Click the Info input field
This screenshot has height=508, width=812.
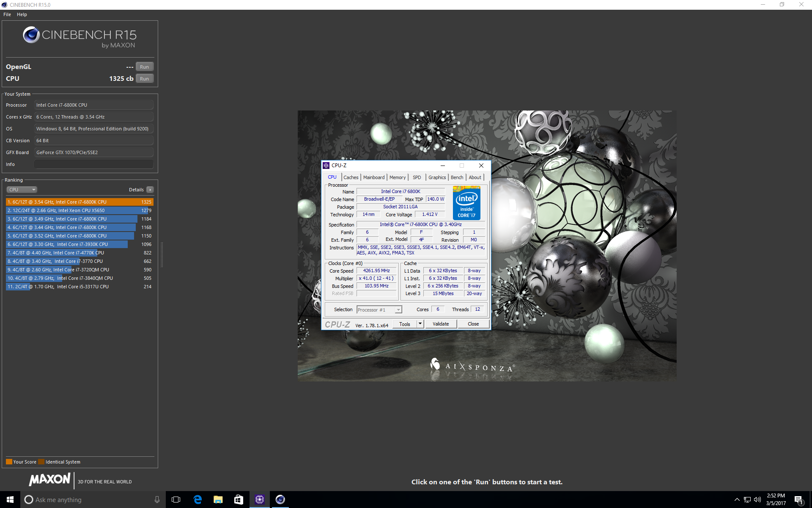point(94,164)
